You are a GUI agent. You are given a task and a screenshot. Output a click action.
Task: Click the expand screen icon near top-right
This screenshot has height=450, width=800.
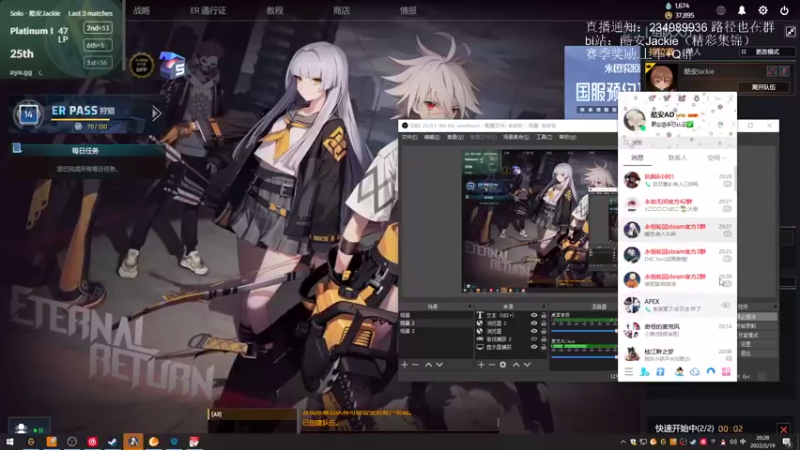[x=790, y=32]
